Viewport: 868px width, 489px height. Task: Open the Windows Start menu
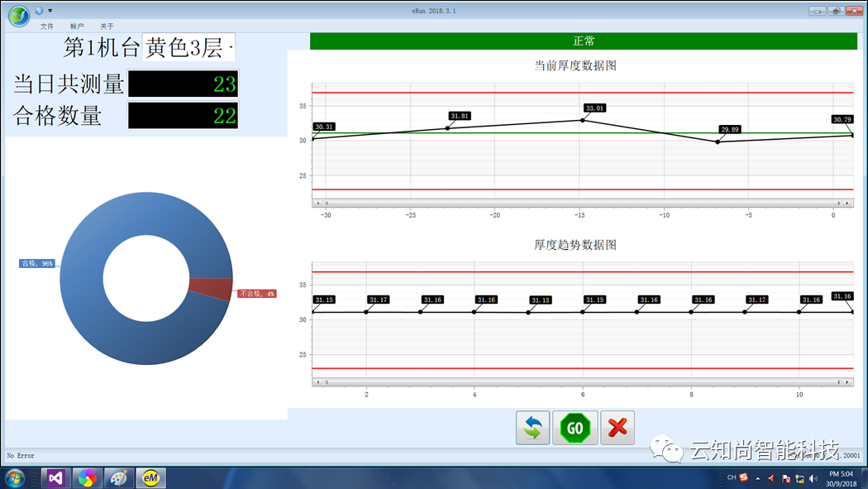[15, 477]
